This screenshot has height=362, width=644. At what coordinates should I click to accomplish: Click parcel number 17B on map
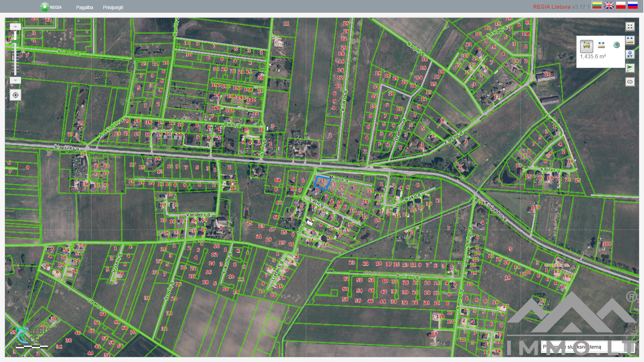440,316
